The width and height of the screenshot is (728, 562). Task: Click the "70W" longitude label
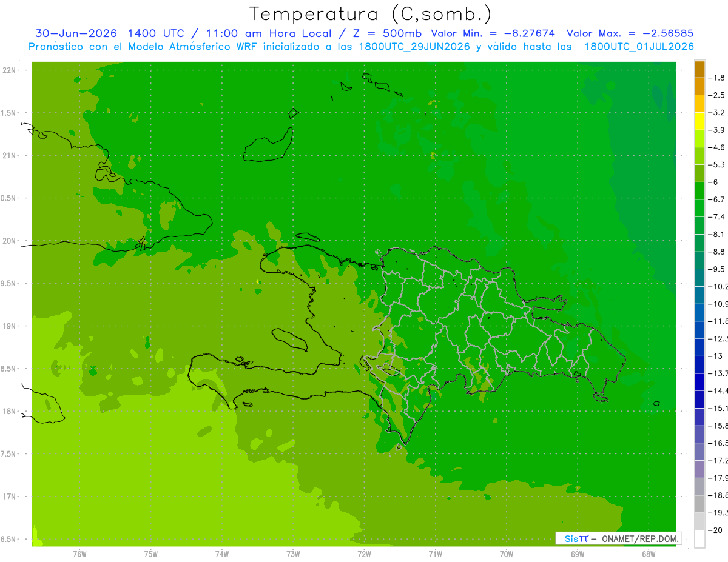click(x=506, y=554)
